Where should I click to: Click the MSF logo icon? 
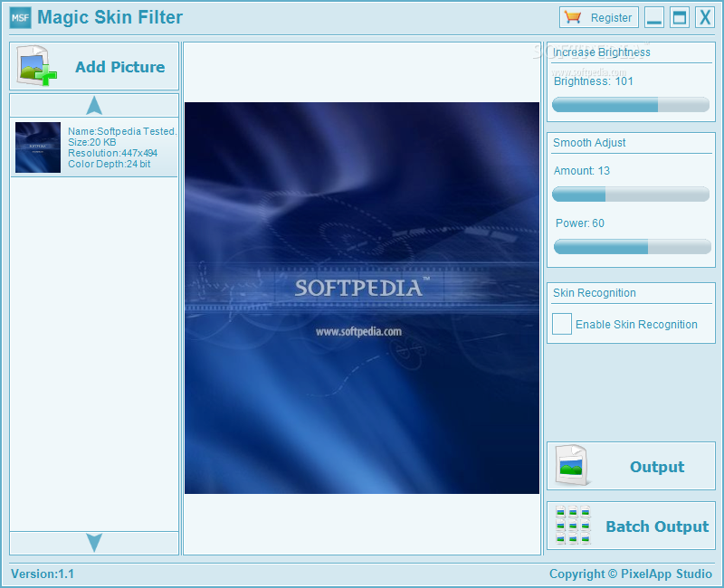pyautogui.click(x=20, y=17)
